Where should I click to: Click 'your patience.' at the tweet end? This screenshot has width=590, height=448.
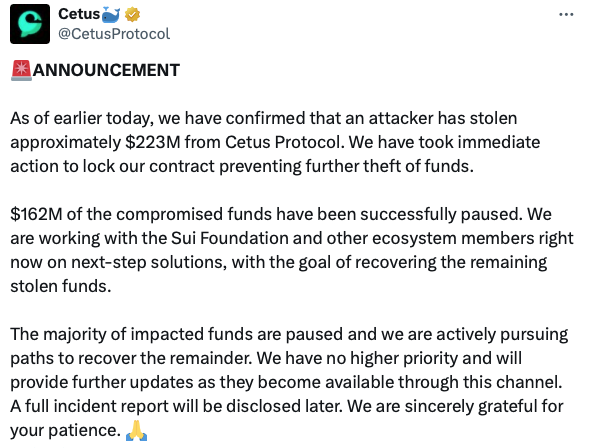click(64, 430)
